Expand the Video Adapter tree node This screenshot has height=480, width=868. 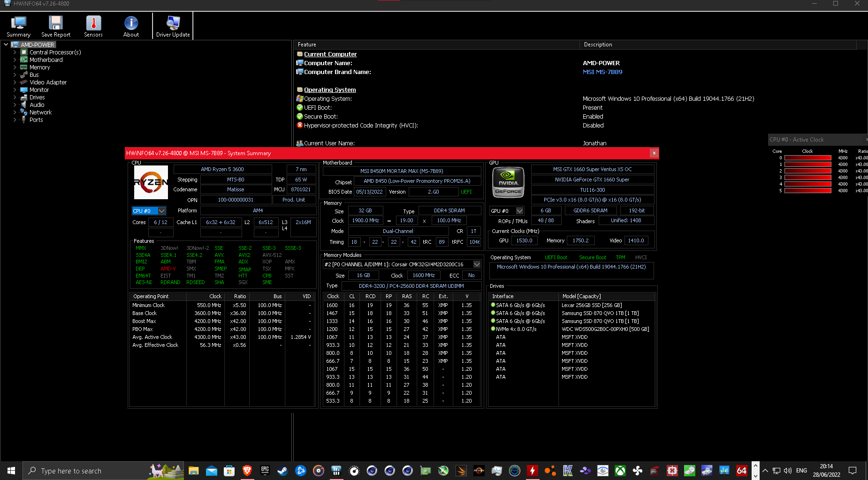pyautogui.click(x=15, y=82)
